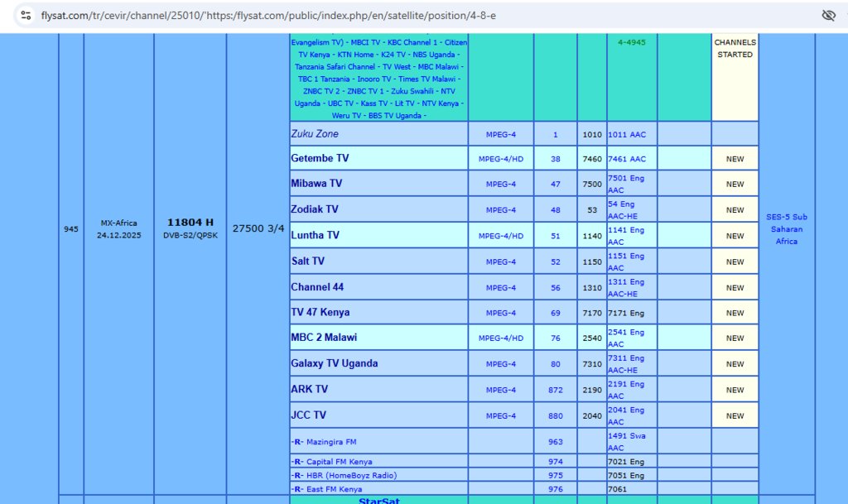Click SID 963 in Mazingira FM row

click(x=556, y=442)
